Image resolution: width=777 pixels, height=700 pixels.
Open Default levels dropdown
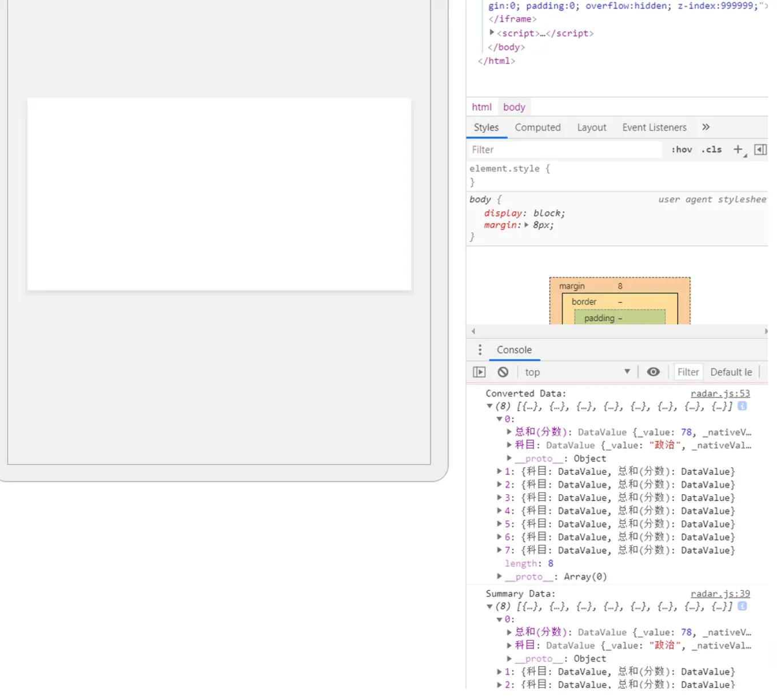(x=731, y=372)
